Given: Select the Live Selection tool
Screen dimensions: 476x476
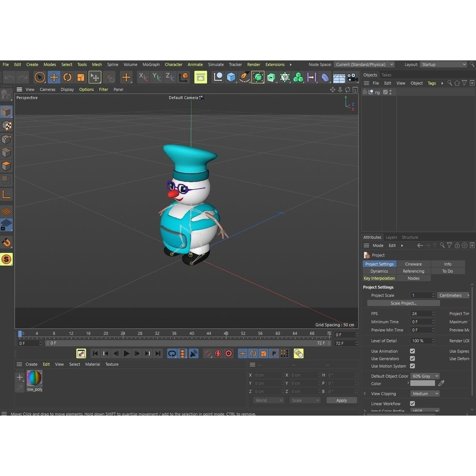Looking at the screenshot, I should tap(39, 77).
